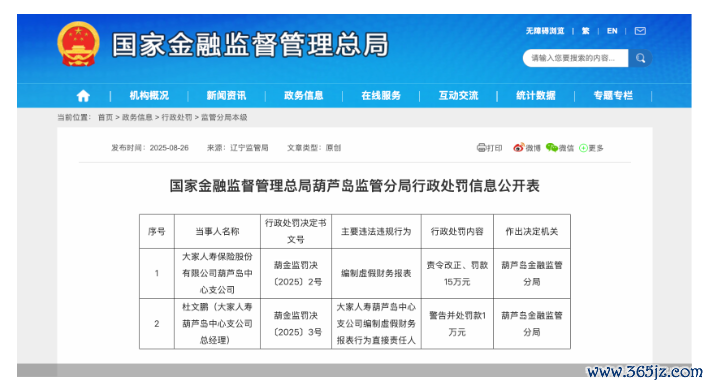
Task: Open the 机构概况 menu
Action: (149, 96)
